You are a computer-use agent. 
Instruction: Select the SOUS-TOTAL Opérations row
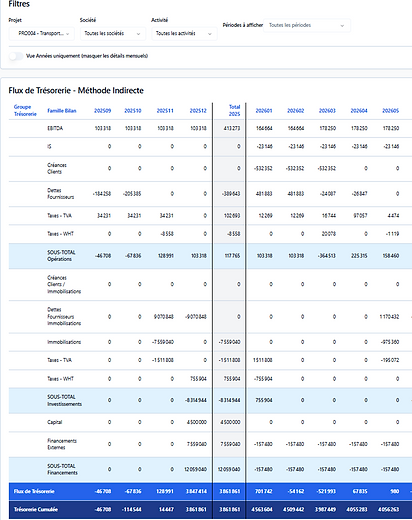[210, 256]
